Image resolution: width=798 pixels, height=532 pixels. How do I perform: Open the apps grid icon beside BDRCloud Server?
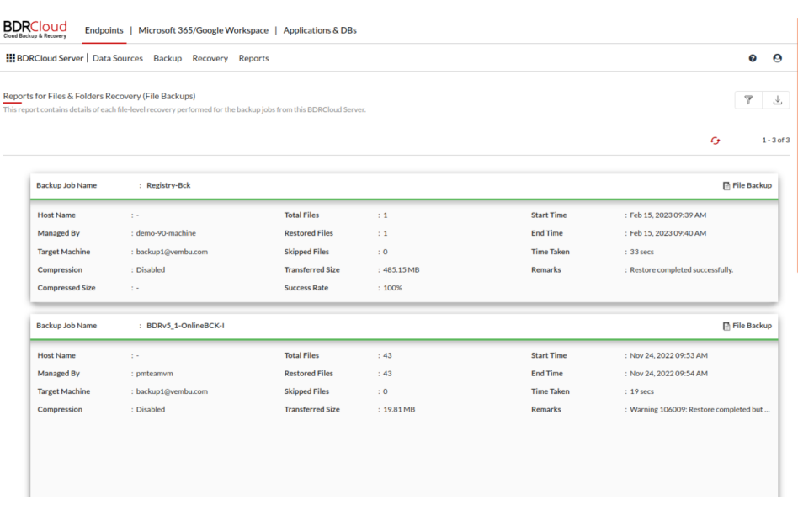point(10,58)
